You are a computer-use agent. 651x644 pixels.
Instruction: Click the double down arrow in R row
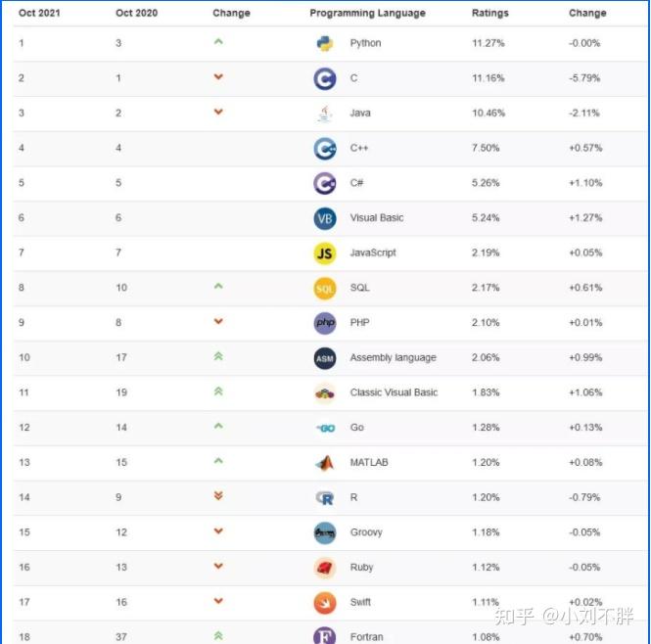click(x=218, y=496)
